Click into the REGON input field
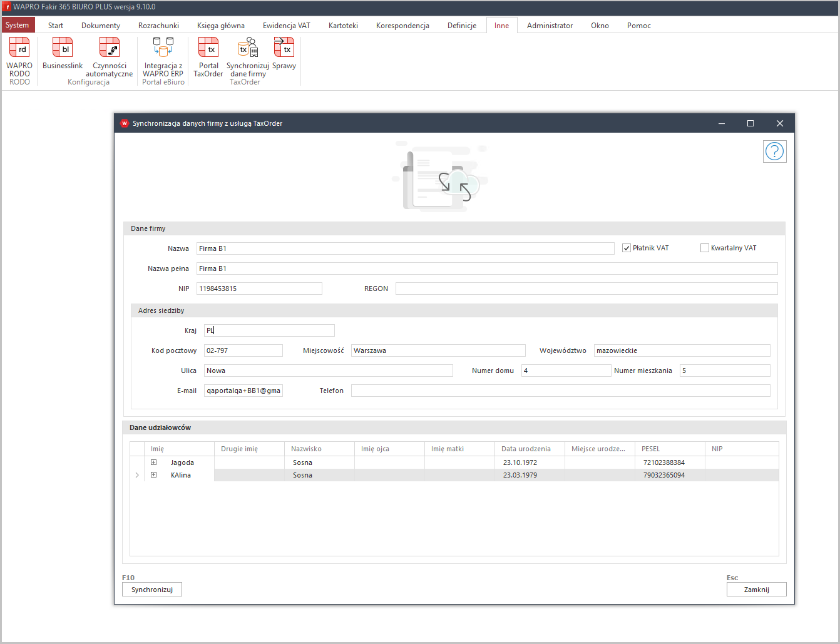The image size is (840, 644). (586, 289)
